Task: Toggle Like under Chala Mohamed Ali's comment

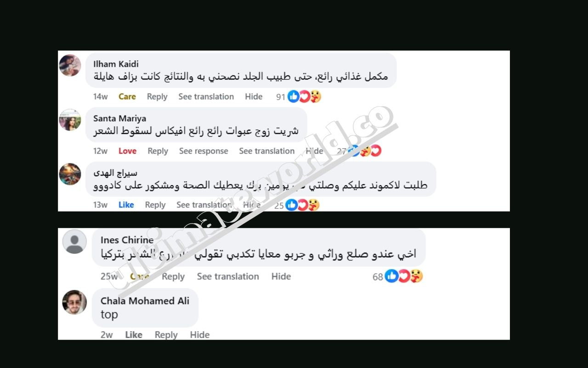Action: [134, 335]
